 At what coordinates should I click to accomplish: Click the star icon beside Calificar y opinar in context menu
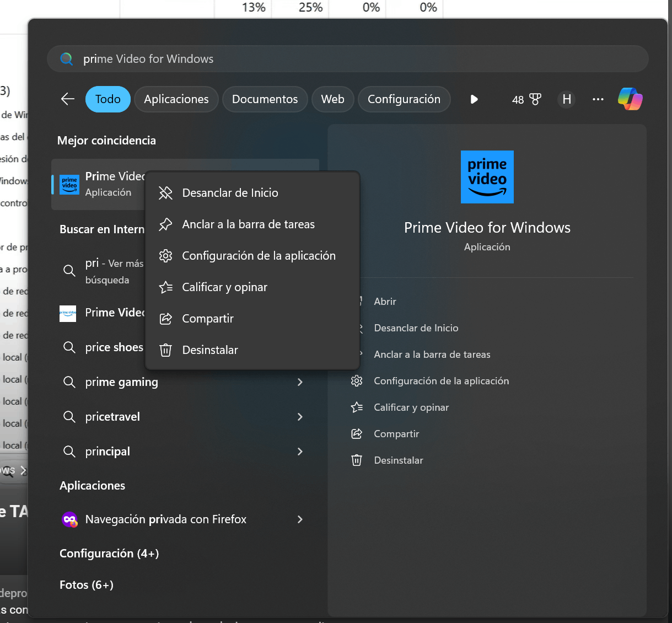click(165, 287)
